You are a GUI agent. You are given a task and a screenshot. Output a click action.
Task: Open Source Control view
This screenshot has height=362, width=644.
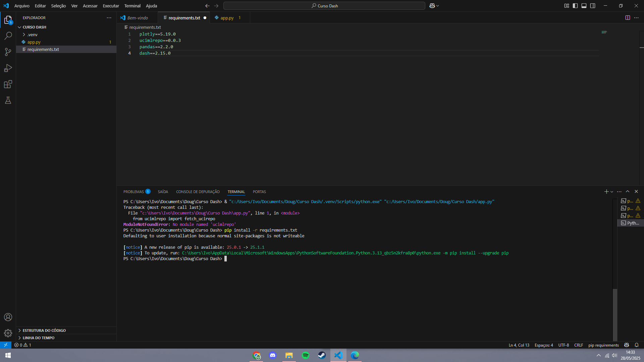[8, 52]
